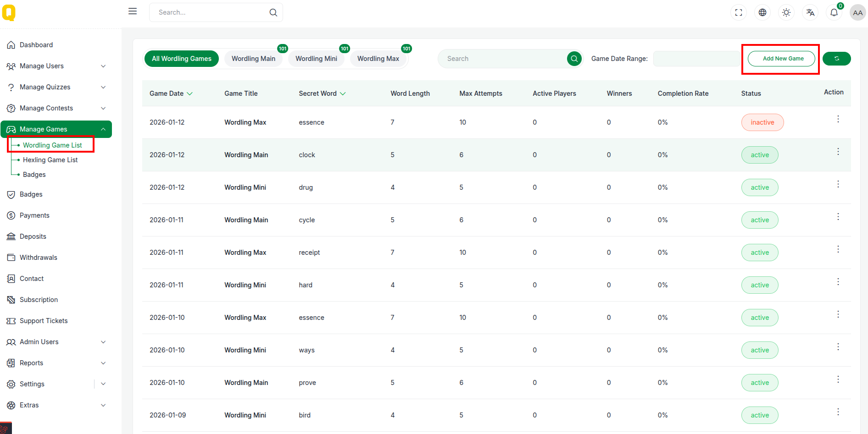
Task: Click the green search magnifier button
Action: 574,59
